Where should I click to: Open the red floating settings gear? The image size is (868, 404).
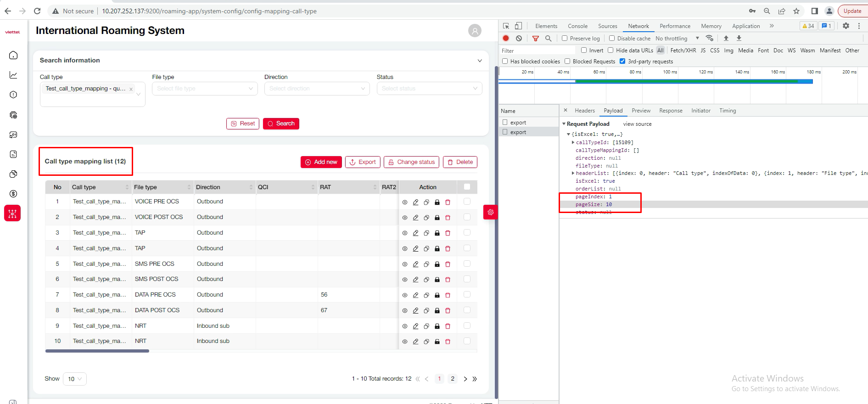tap(490, 212)
